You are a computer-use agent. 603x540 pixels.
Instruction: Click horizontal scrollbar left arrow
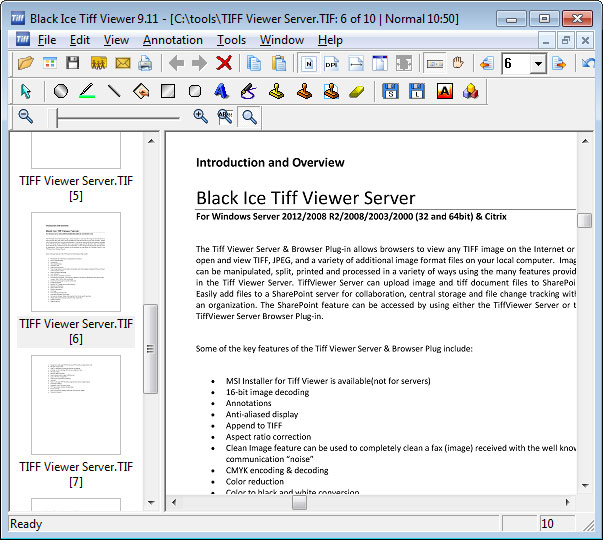174,502
